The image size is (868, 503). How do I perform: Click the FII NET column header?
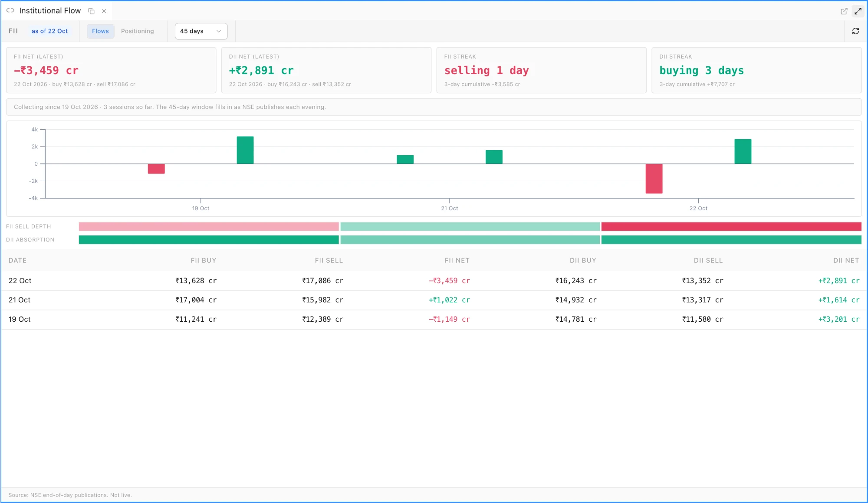pos(457,261)
